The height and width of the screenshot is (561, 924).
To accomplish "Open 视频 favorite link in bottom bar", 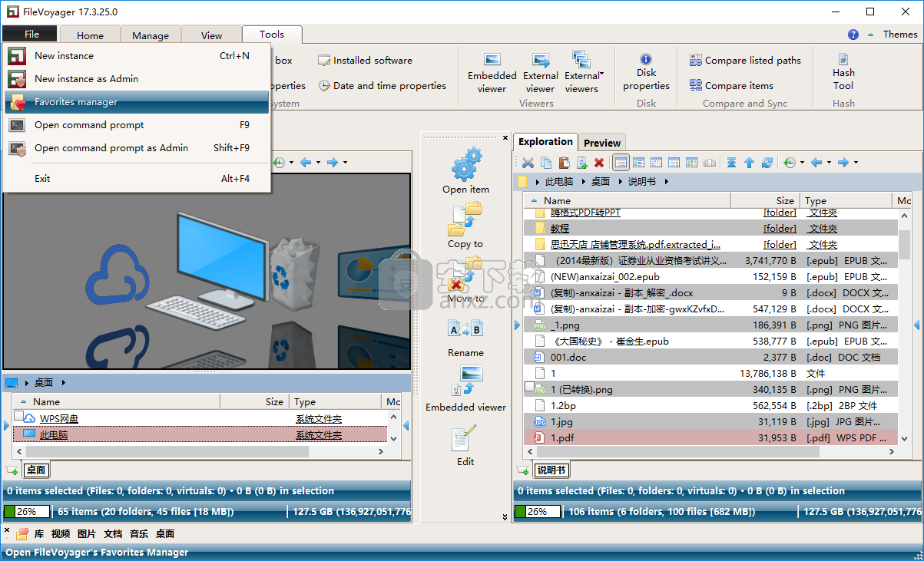I will (x=61, y=533).
